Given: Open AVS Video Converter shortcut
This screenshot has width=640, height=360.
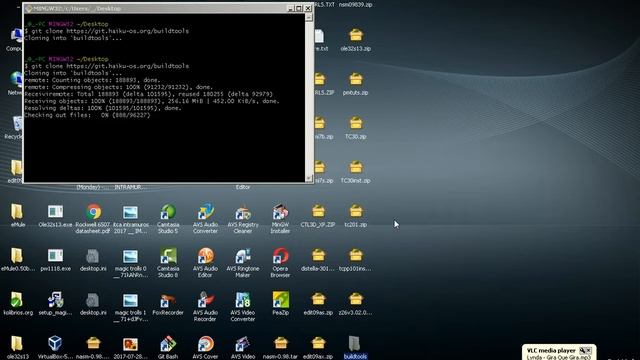Looking at the screenshot, I should pos(243,307).
